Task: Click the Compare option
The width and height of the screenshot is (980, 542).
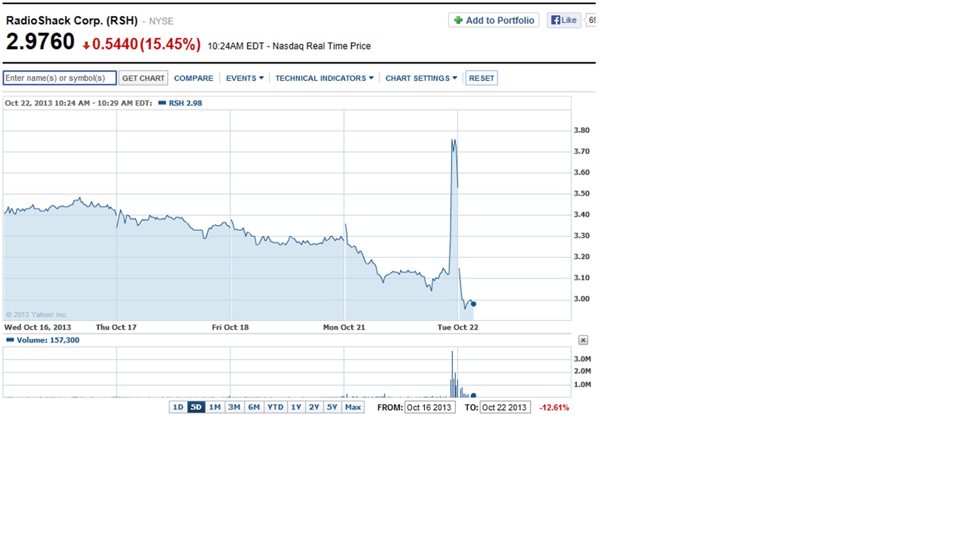Action: click(193, 78)
